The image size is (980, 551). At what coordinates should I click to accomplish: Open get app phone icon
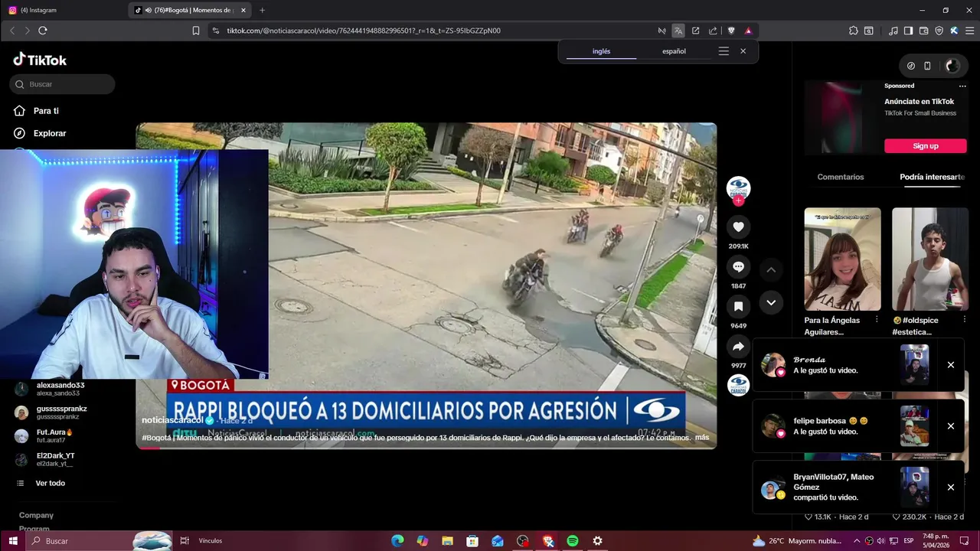point(927,66)
